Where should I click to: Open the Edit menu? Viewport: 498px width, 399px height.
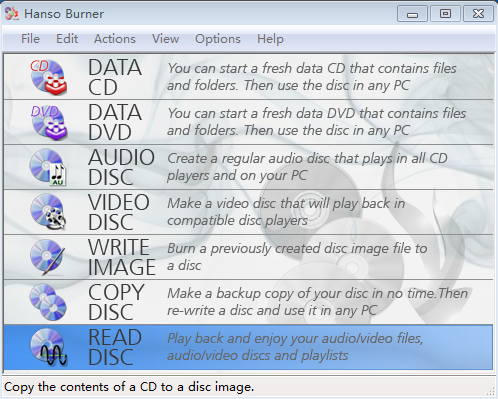(67, 39)
